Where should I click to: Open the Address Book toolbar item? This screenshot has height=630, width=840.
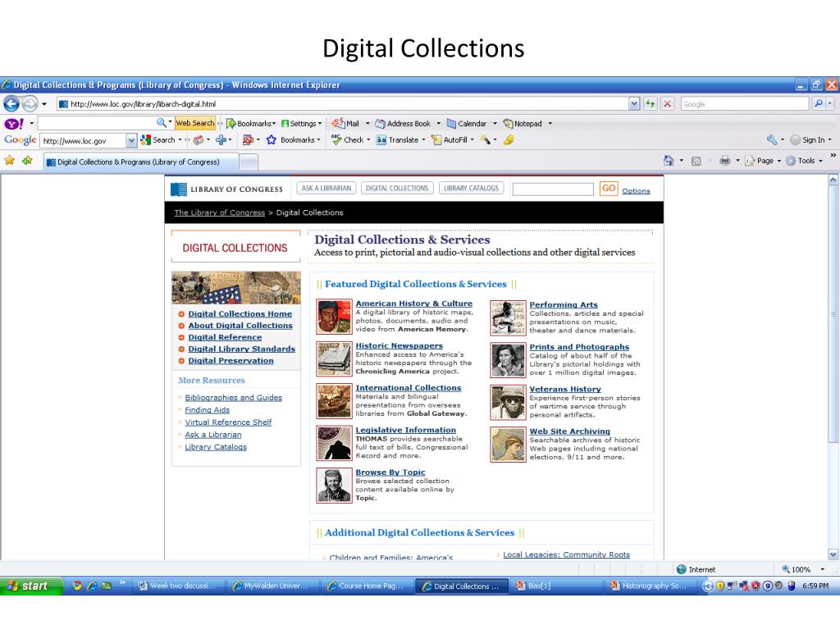pos(403,124)
